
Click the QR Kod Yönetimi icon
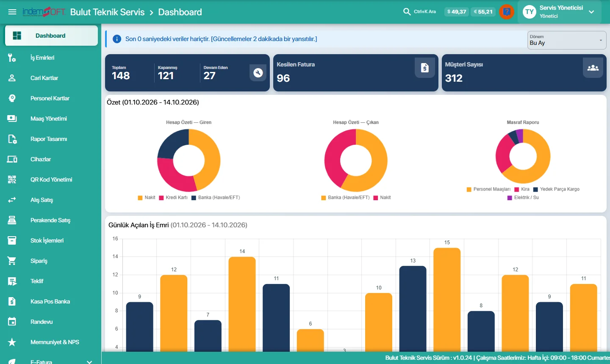[12, 179]
